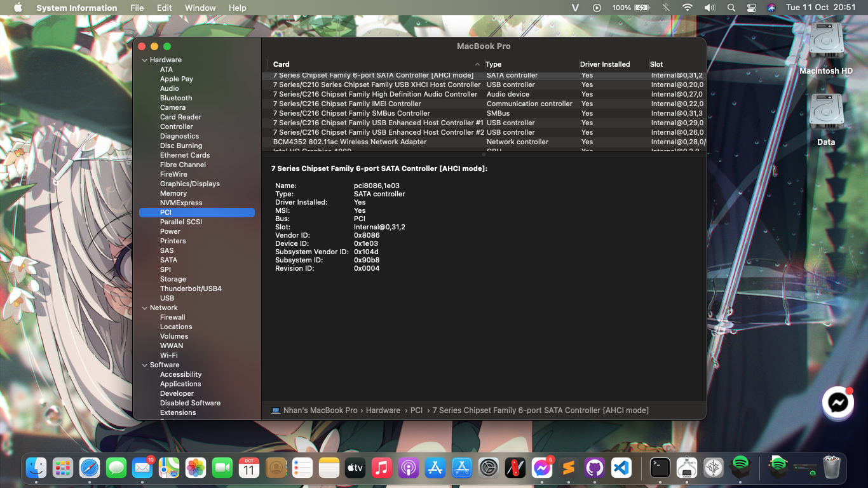
Task: Select Thunderbolt/USB4 in sidebar
Action: click(x=191, y=288)
